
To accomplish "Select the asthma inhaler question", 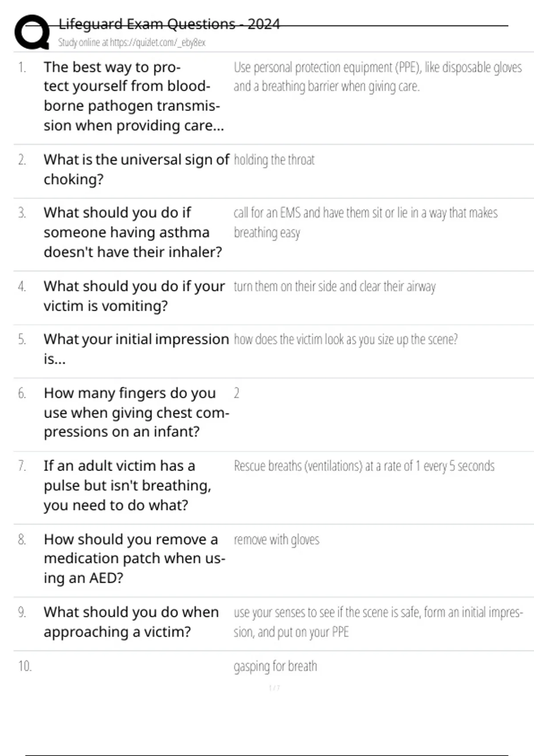I will (x=133, y=232).
